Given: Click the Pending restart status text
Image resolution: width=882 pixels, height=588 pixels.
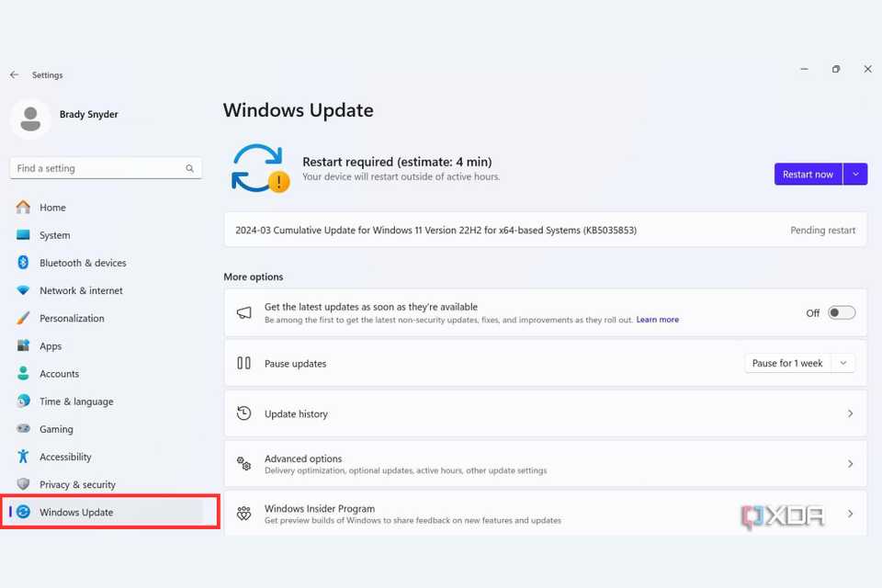Looking at the screenshot, I should coord(822,230).
